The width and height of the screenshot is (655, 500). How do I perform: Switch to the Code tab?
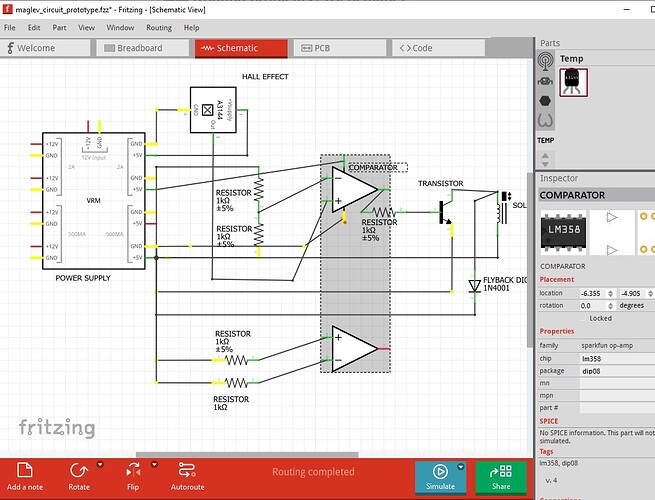(x=438, y=48)
